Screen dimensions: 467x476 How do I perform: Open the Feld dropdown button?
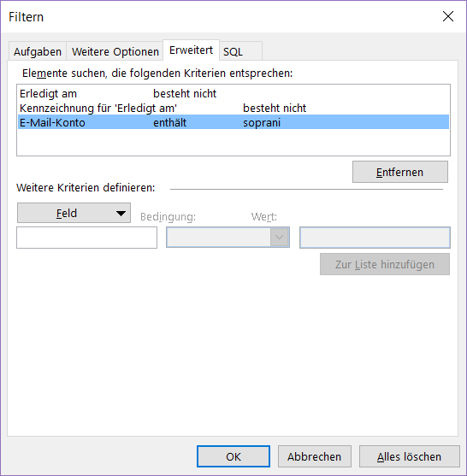(74, 213)
